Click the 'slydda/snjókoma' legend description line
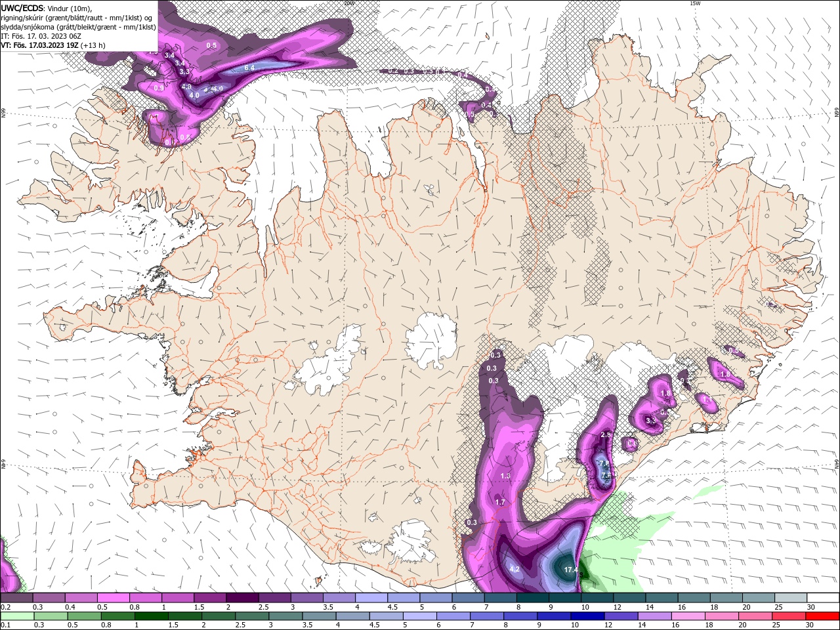Screen dimensions: 840x630 point(79,27)
